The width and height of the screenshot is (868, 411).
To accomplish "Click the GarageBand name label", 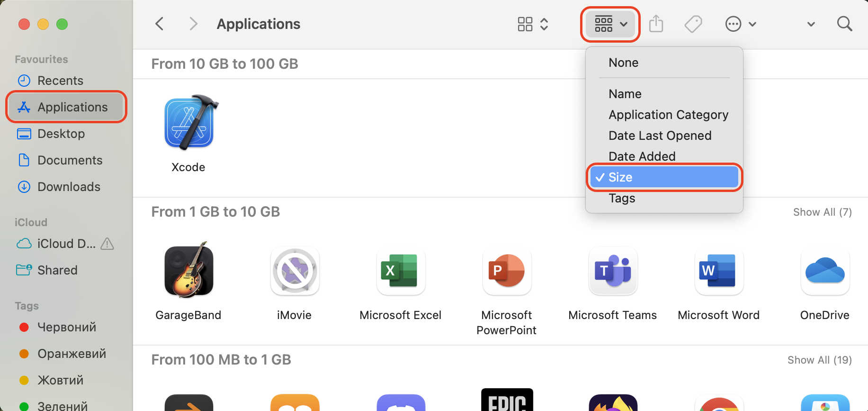I will pos(188,315).
